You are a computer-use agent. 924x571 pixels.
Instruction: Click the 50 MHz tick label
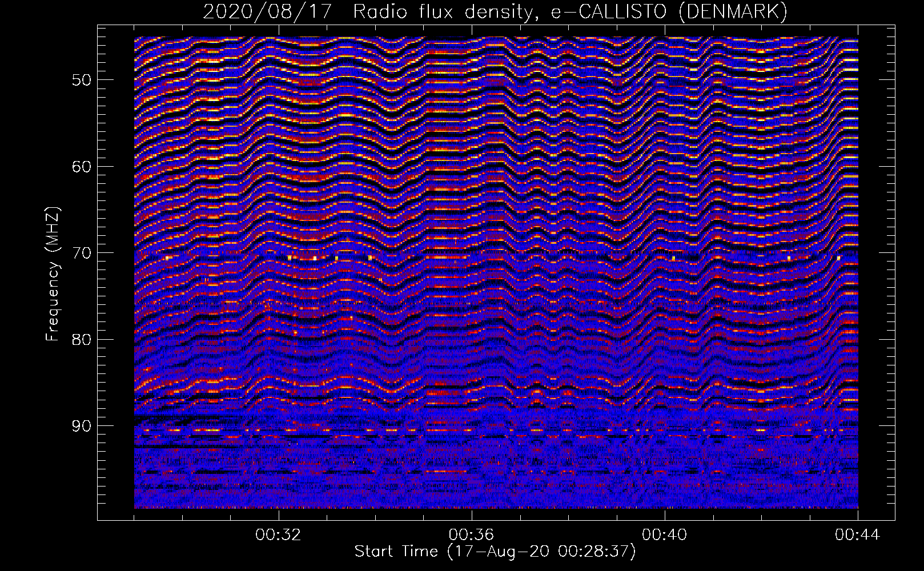(x=82, y=79)
